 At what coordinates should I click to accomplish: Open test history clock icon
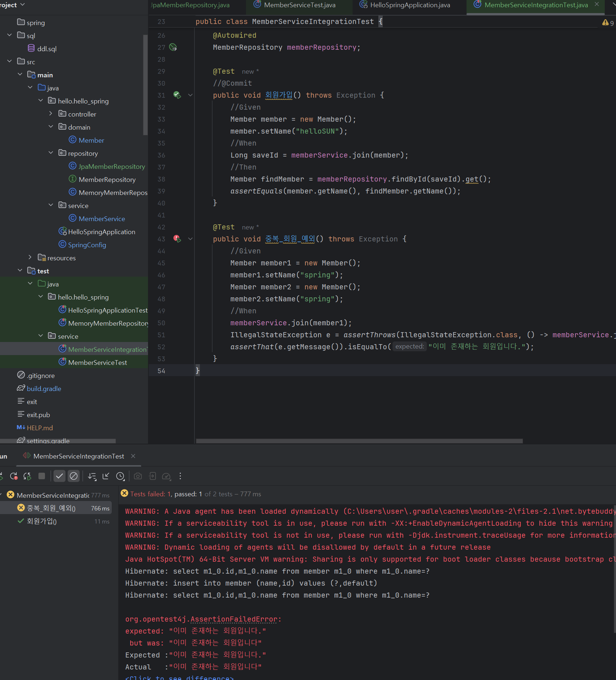[x=120, y=476]
